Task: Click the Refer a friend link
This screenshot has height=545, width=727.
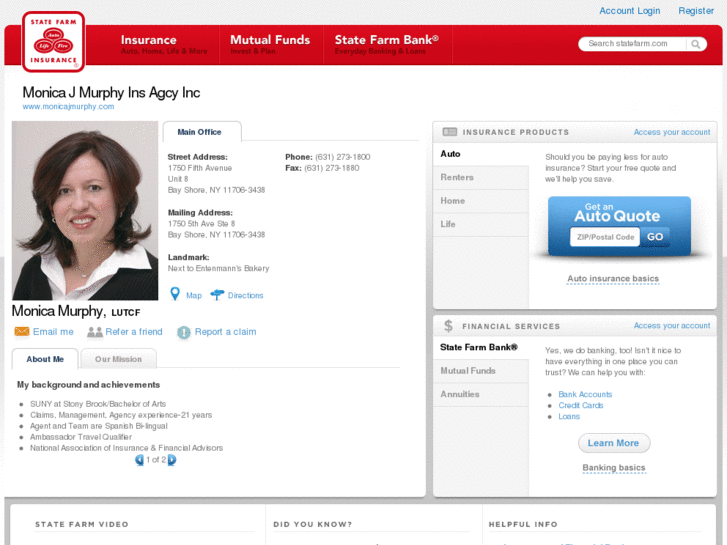Action: [134, 332]
